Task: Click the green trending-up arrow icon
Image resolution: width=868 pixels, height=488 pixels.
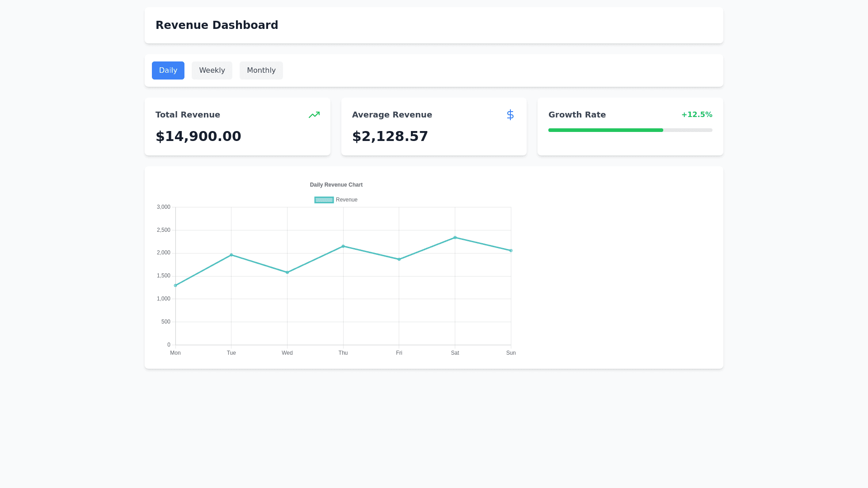Action: click(x=314, y=115)
